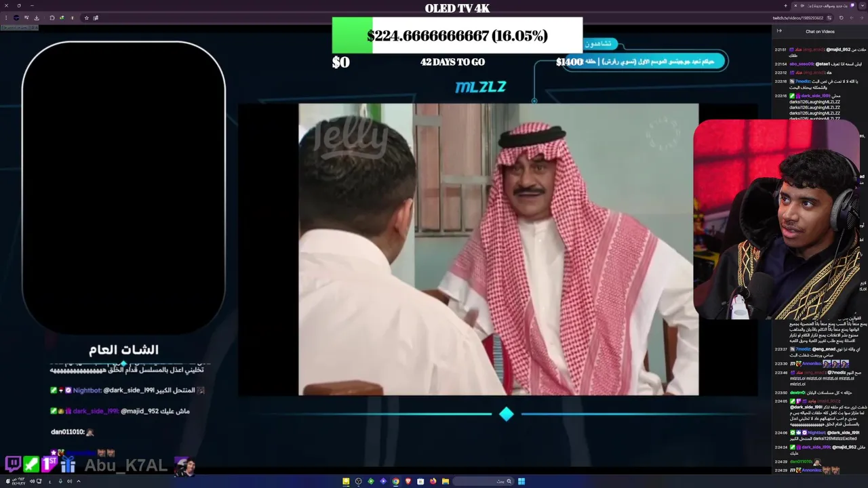Screen dimensions: 868x488
Task: Expand the tab search dropdown
Action: click(863, 5)
